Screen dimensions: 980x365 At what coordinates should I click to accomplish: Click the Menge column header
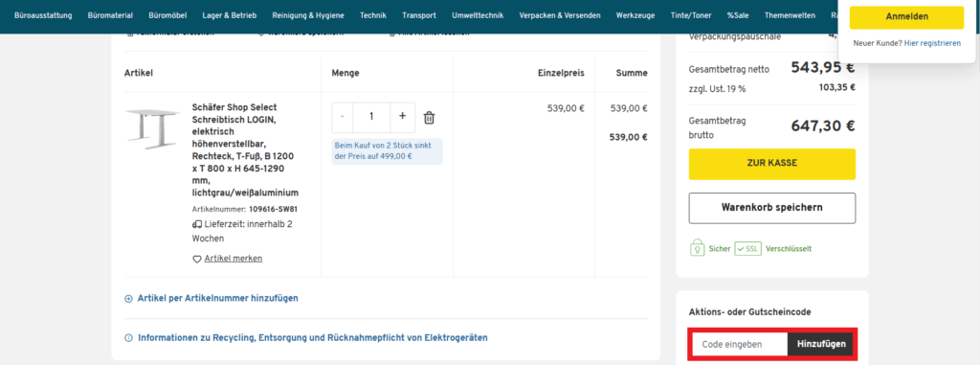345,73
